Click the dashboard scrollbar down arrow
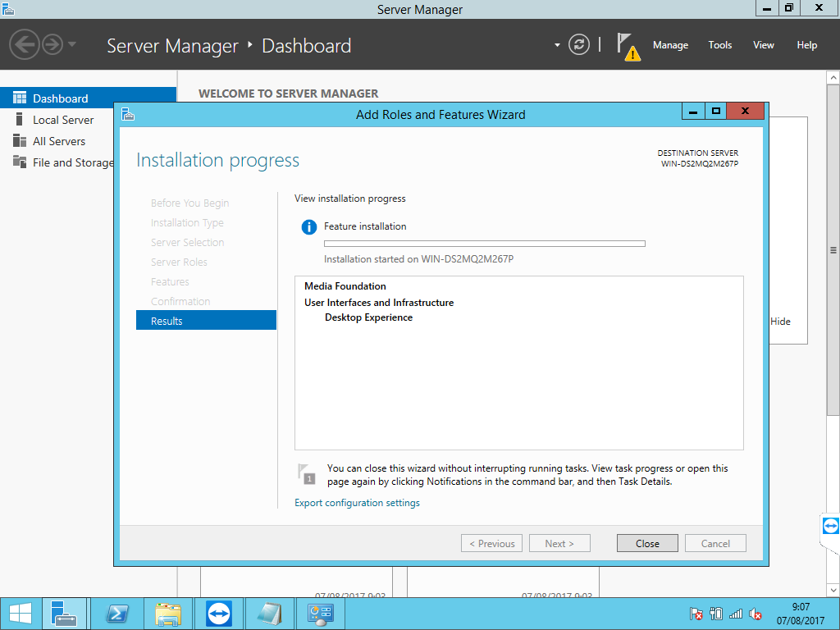This screenshot has width=840, height=630. point(833,590)
